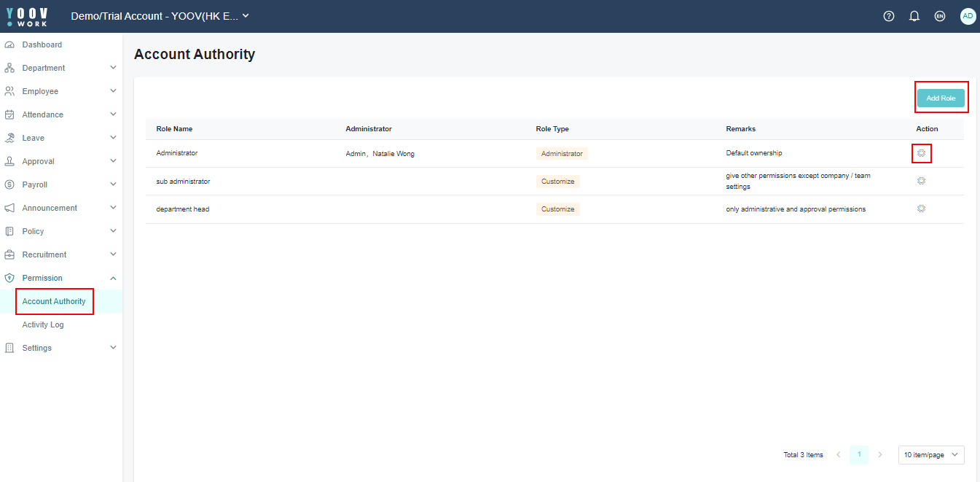Click the help question mark icon
This screenshot has width=980, height=482.
tap(888, 16)
